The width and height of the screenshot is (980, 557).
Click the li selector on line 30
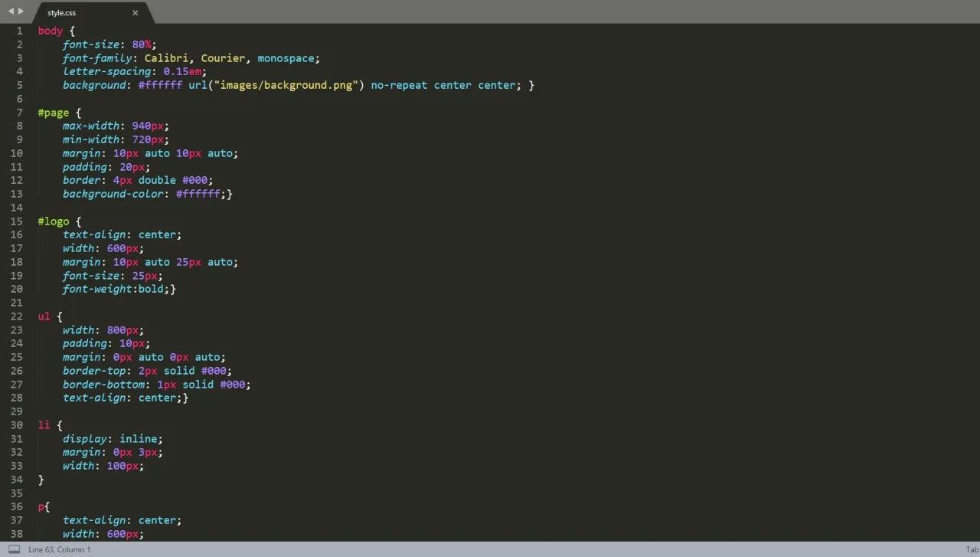tap(43, 425)
